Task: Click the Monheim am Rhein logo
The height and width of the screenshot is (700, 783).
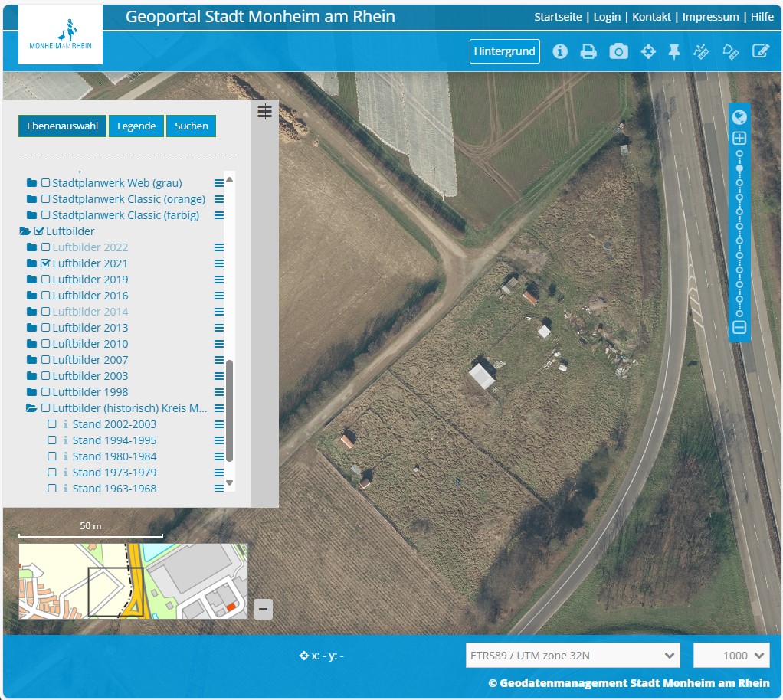Action: pyautogui.click(x=61, y=34)
